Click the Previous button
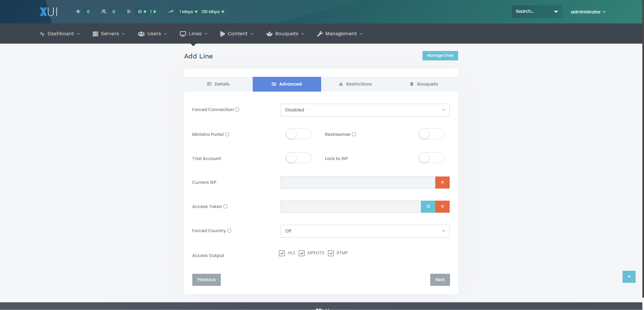This screenshot has height=310, width=644. tap(206, 280)
